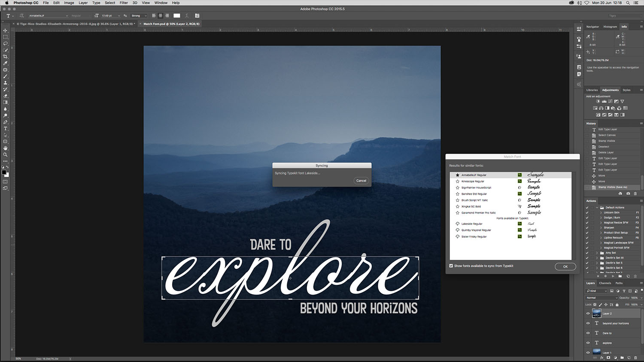Open the Filter menu
Image resolution: width=644 pixels, height=362 pixels.
124,3
